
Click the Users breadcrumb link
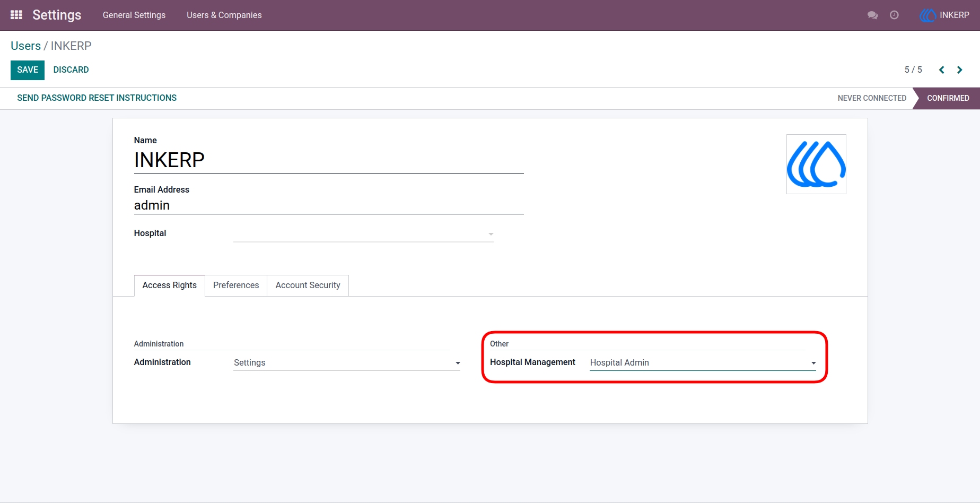pyautogui.click(x=25, y=46)
